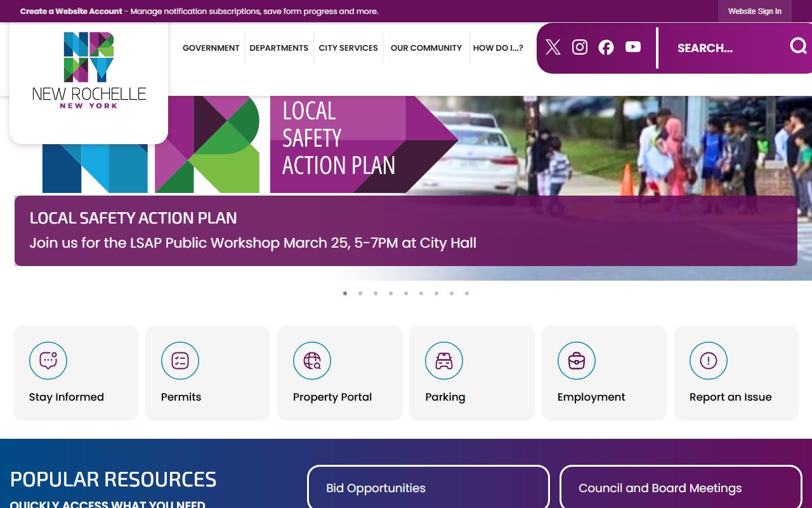Image resolution: width=812 pixels, height=508 pixels.
Task: Click the Popular Resources heading
Action: (x=114, y=479)
